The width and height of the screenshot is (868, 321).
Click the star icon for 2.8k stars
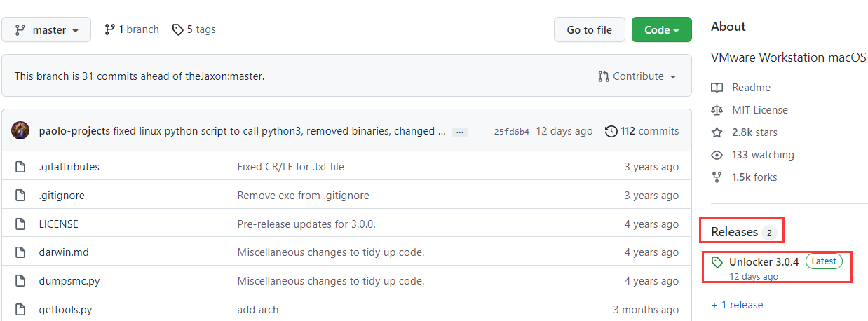(x=717, y=132)
